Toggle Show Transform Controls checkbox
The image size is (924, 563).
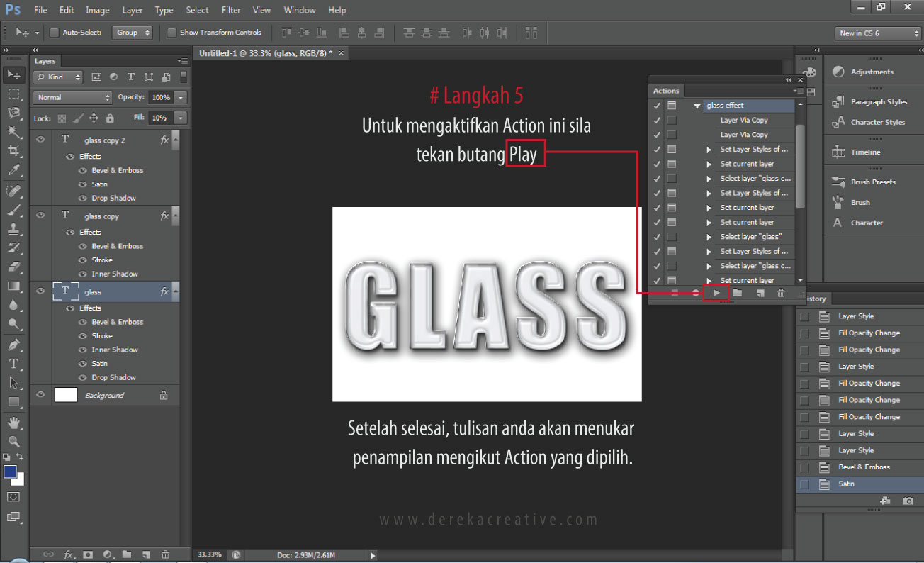click(x=171, y=33)
